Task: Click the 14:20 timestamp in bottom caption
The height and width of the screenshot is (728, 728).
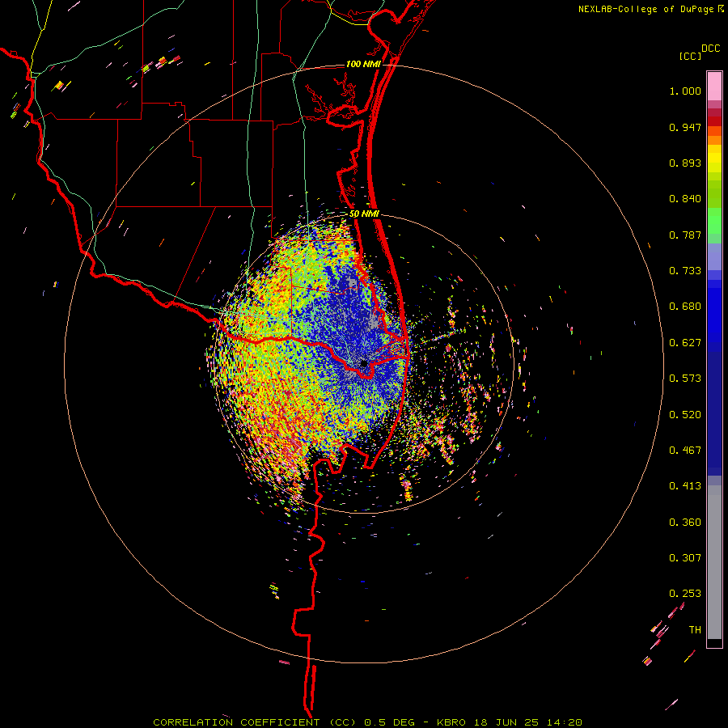Action: (x=563, y=722)
